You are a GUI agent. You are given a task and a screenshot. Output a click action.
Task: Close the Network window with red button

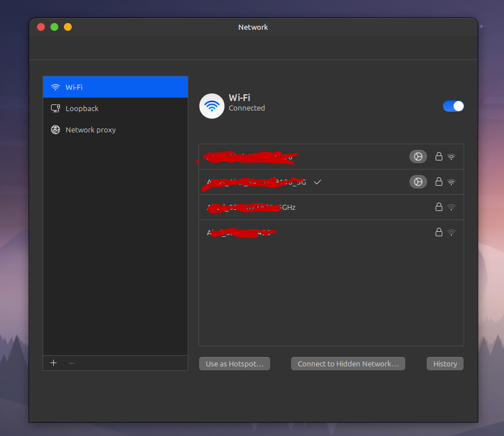coord(41,27)
